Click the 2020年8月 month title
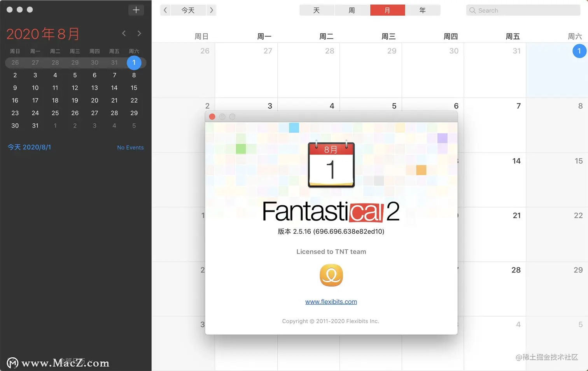This screenshot has height=371, width=588. pyautogui.click(x=43, y=34)
